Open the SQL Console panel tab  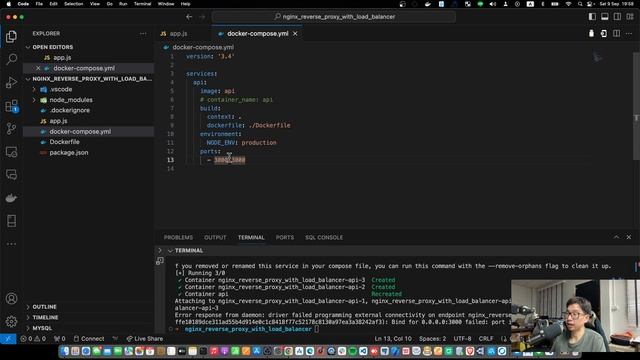[x=324, y=237]
